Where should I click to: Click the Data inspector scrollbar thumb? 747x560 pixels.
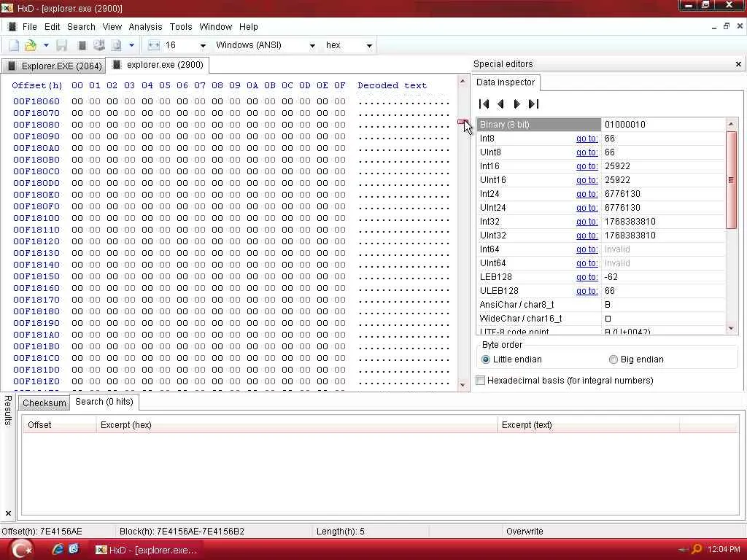pyautogui.click(x=731, y=179)
